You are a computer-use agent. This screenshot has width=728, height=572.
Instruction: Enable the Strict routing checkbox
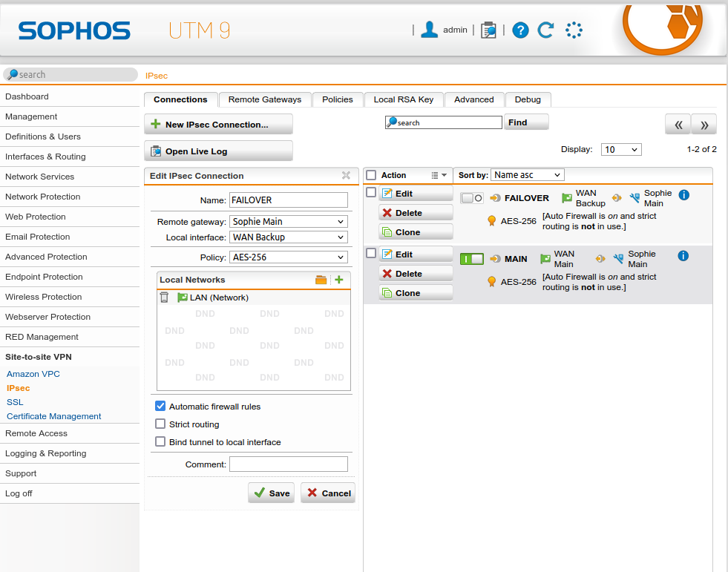160,424
